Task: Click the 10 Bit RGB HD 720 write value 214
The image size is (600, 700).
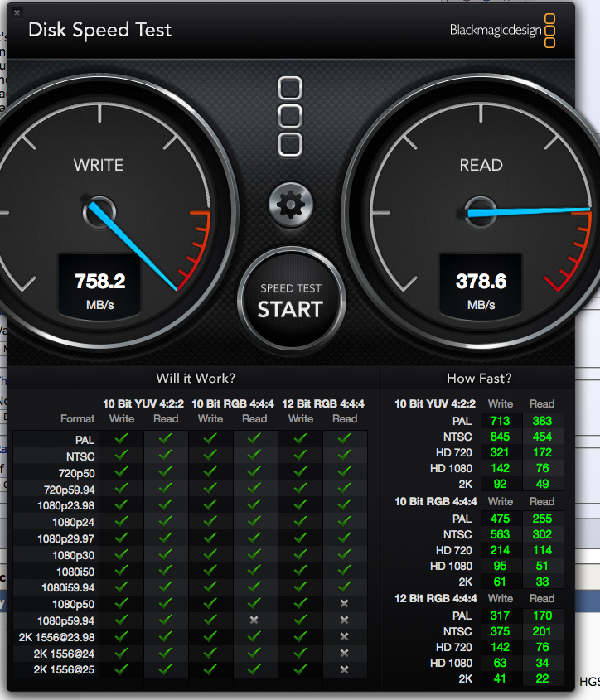Action: point(500,550)
